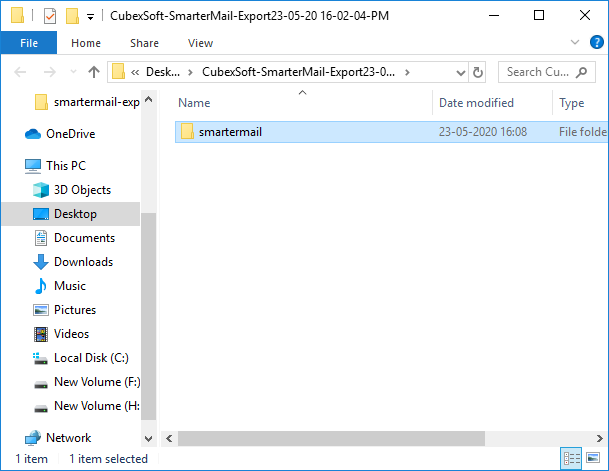Open 3D Objects in the sidebar
Image resolution: width=609 pixels, height=471 pixels.
[82, 190]
